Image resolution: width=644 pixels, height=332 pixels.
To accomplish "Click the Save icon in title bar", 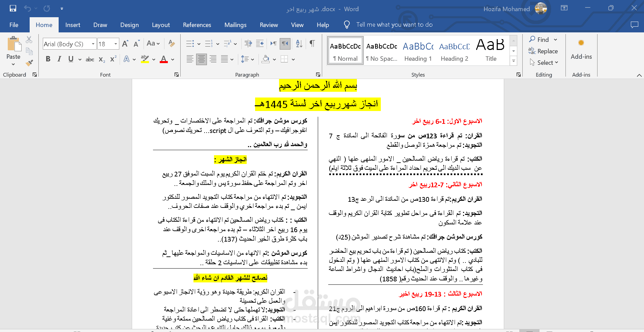I will click(x=13, y=8).
